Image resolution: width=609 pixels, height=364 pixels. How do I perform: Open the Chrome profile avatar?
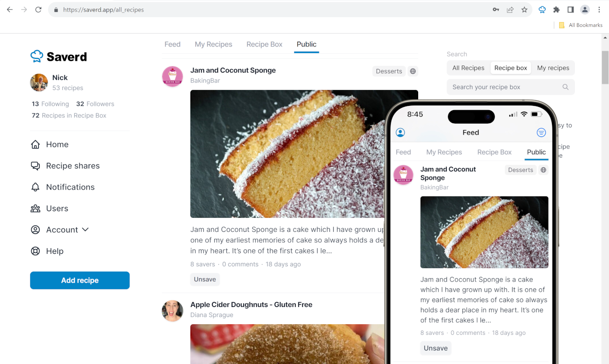point(585,10)
